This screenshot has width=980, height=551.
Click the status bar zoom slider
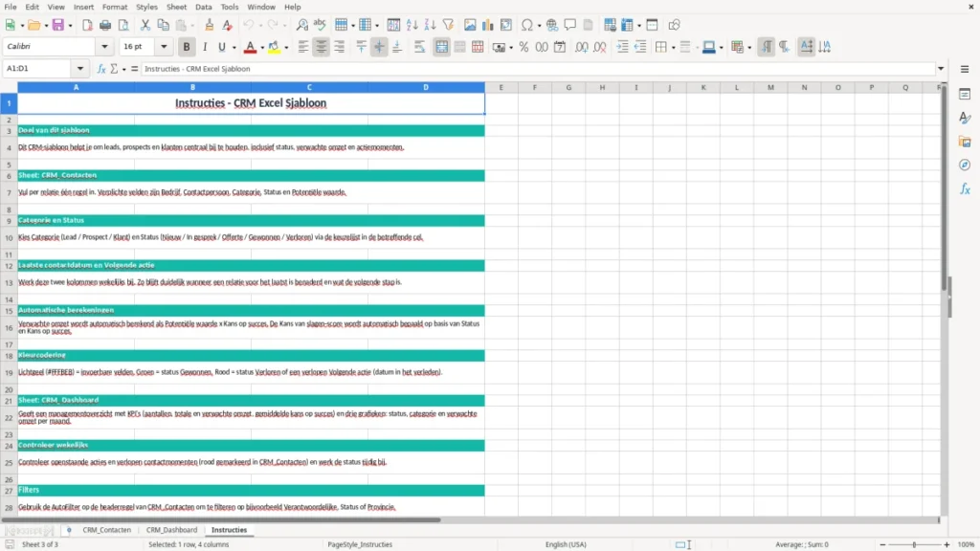click(x=914, y=544)
